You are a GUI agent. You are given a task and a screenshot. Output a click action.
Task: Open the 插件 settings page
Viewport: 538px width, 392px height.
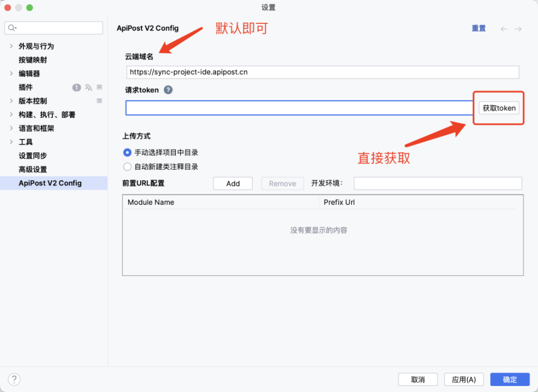(x=26, y=87)
